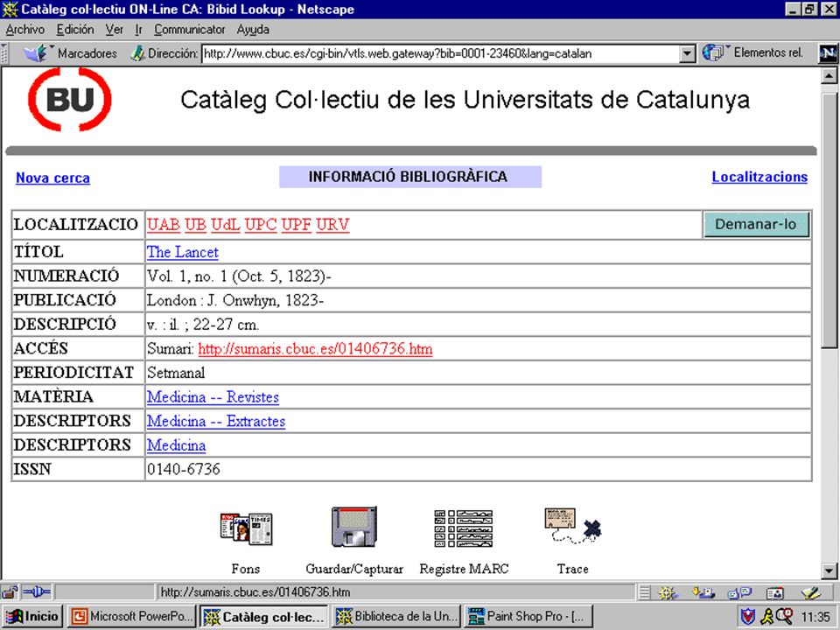Screen dimensions: 840x630
Task: Open the Communicator menu
Action: pos(190,30)
